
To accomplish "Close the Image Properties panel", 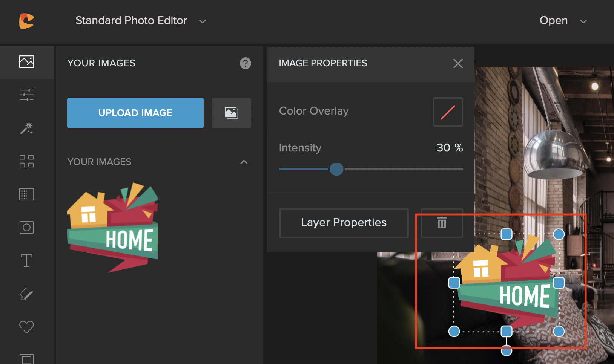I will tap(458, 64).
